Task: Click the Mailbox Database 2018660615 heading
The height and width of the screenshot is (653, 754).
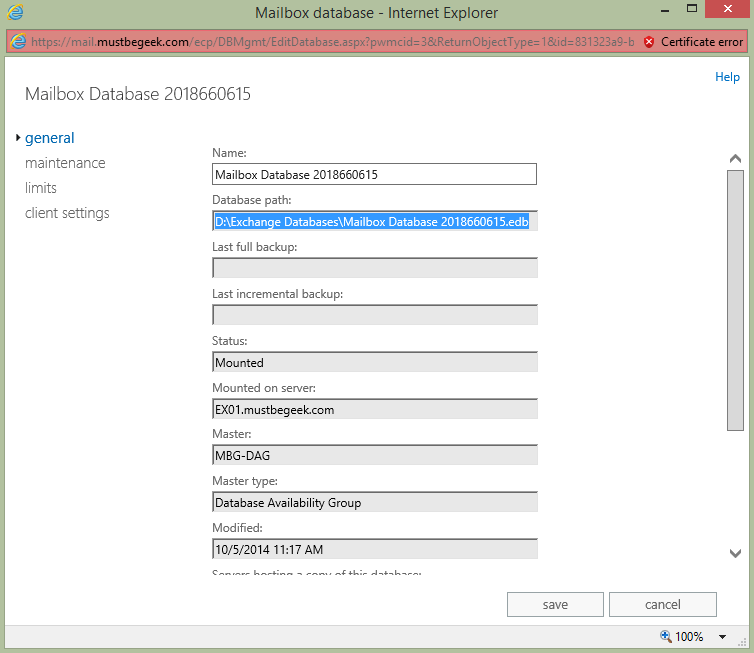Action: click(x=138, y=94)
